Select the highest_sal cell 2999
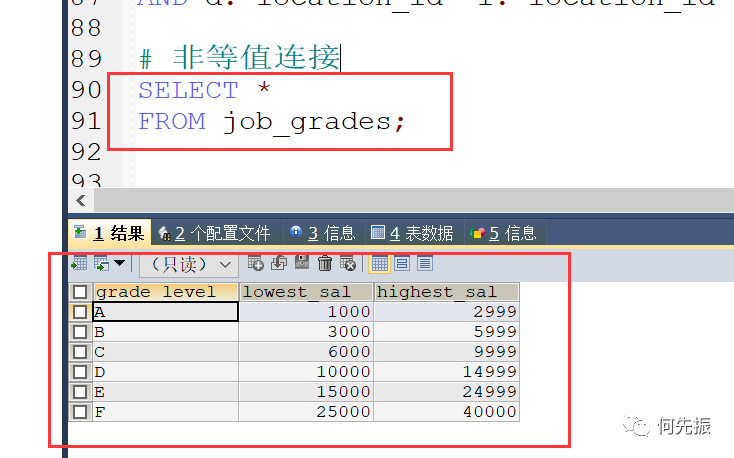 click(447, 312)
